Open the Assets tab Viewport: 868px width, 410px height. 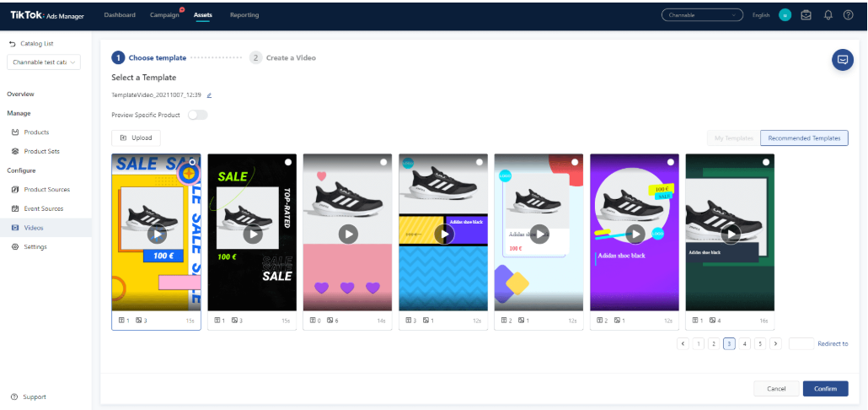202,15
